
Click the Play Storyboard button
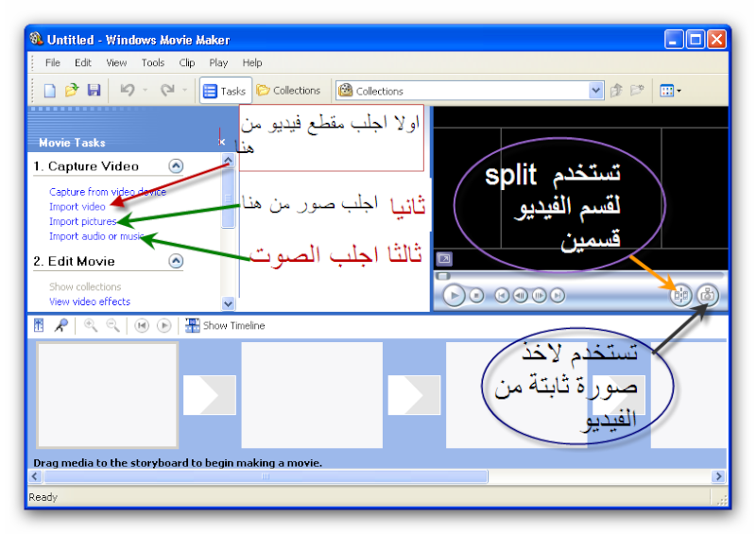(163, 326)
